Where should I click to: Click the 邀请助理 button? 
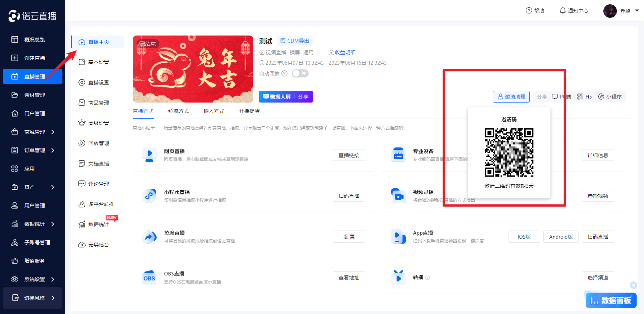click(511, 97)
